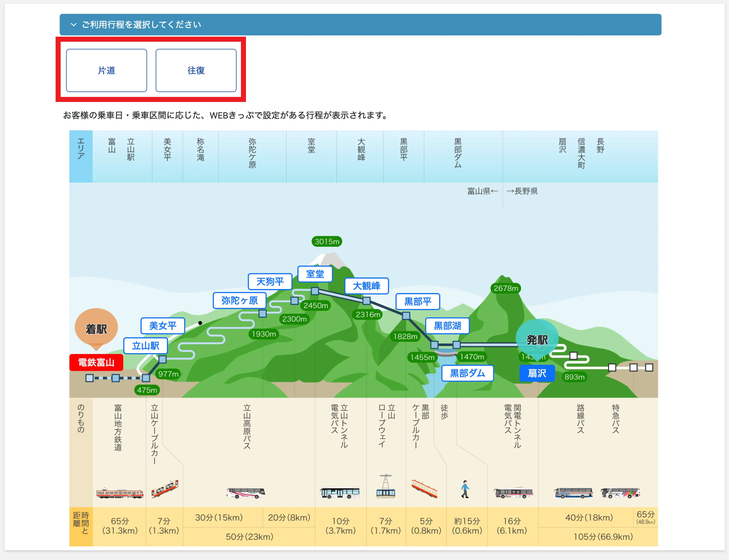The image size is (729, 560).
Task: Select the 片道 one-way option
Action: 106,70
